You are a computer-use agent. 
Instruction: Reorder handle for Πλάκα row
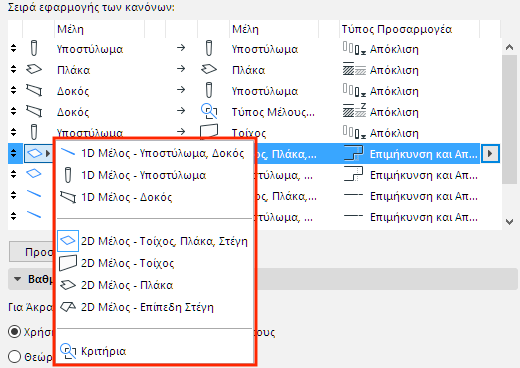[13, 69]
